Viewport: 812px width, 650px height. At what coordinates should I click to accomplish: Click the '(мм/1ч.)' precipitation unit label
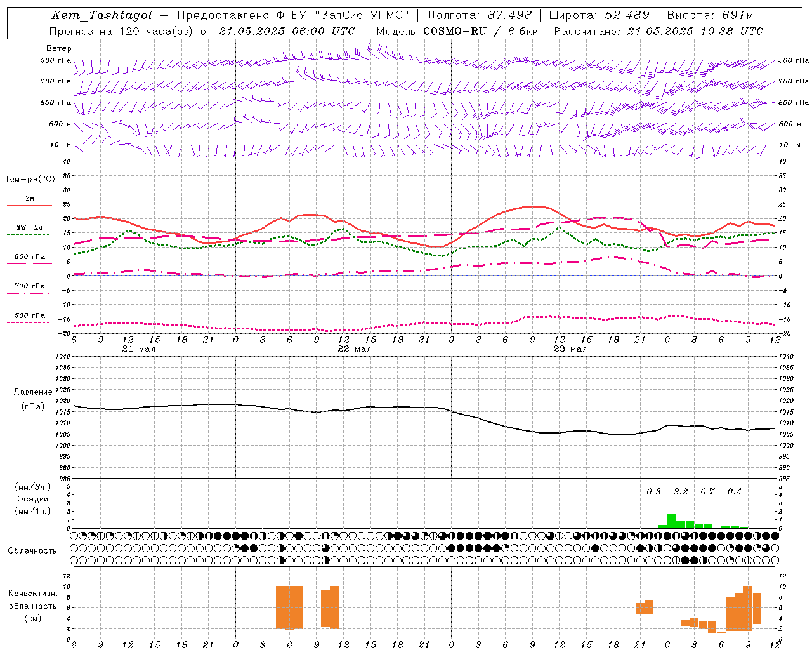[x=32, y=511]
